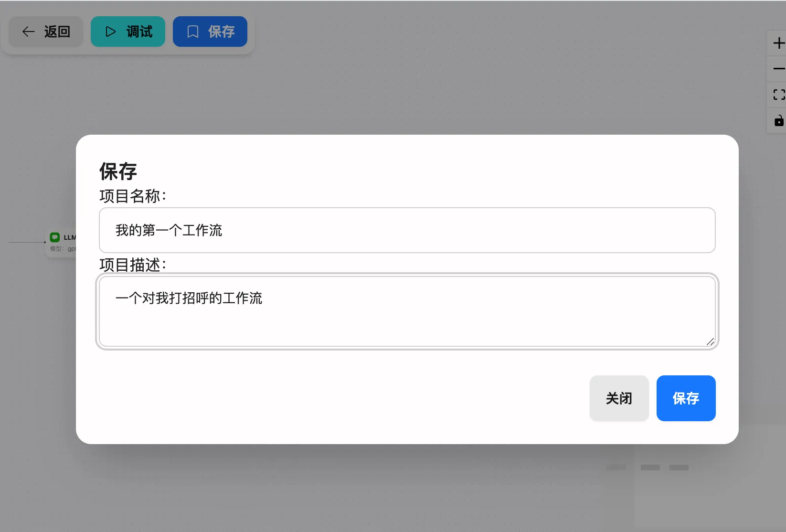Click the bookmark icon in toolbar 保存
Image resolution: width=786 pixels, height=532 pixels.
coord(193,32)
